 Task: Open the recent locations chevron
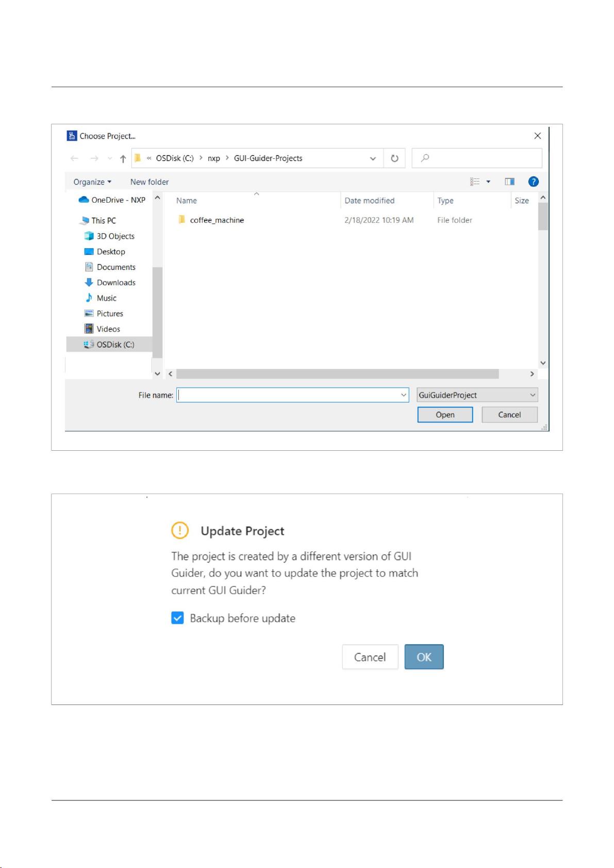coord(110,159)
